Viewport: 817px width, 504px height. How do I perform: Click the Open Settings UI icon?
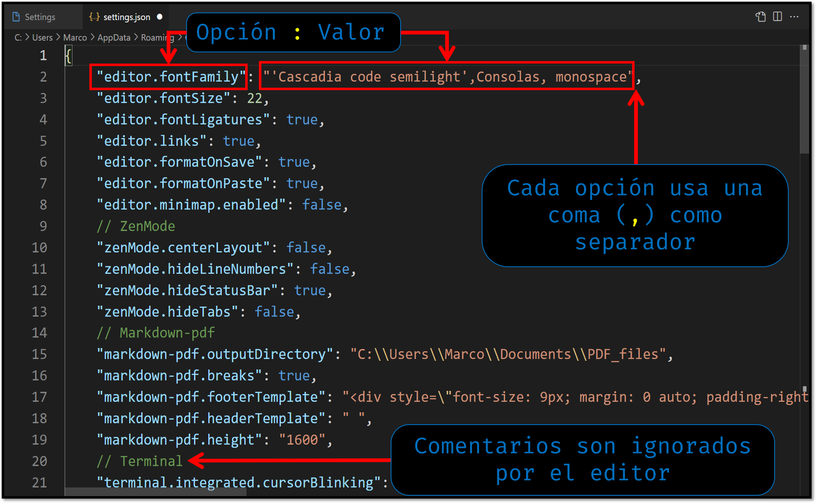click(x=760, y=17)
